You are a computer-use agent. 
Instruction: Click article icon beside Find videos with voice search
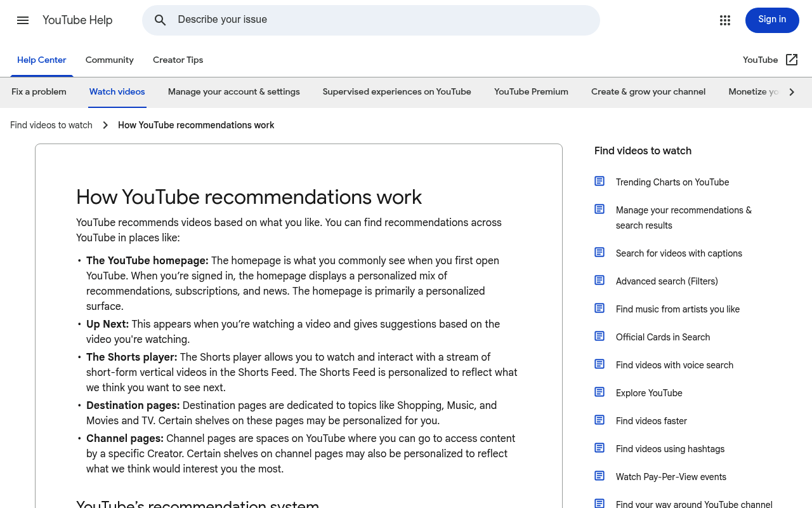[599, 364]
